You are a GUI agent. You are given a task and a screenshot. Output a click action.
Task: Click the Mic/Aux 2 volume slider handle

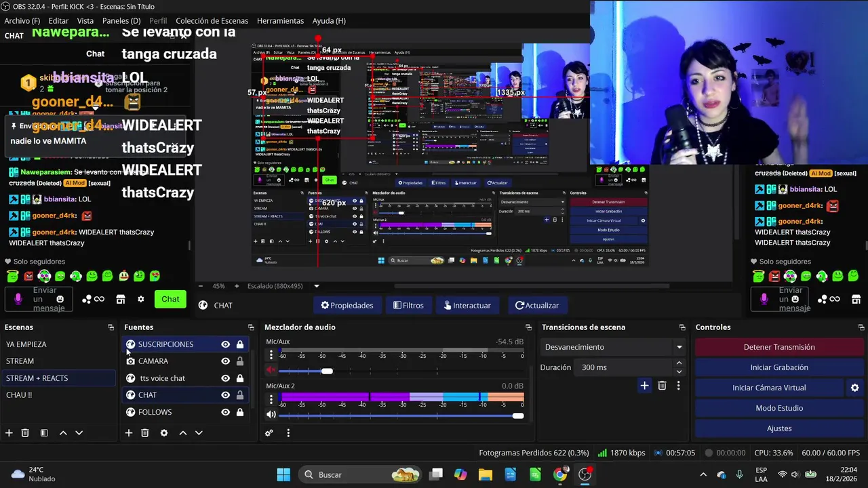click(518, 415)
